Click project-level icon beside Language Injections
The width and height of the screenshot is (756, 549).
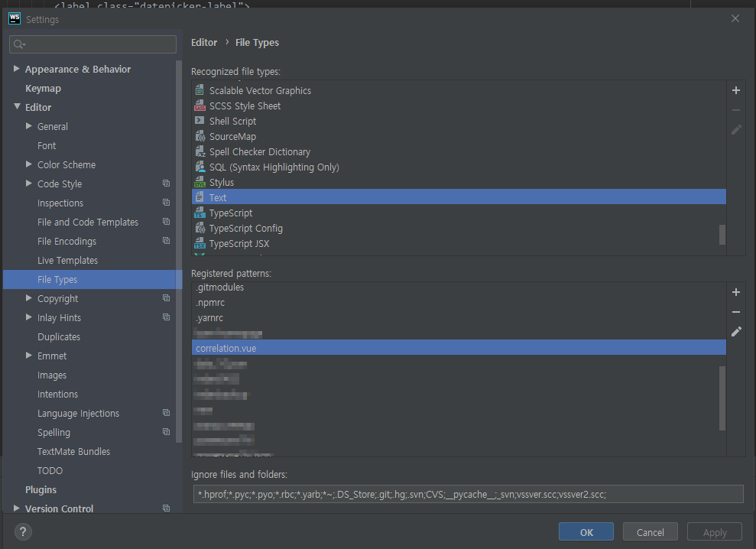[x=167, y=413]
